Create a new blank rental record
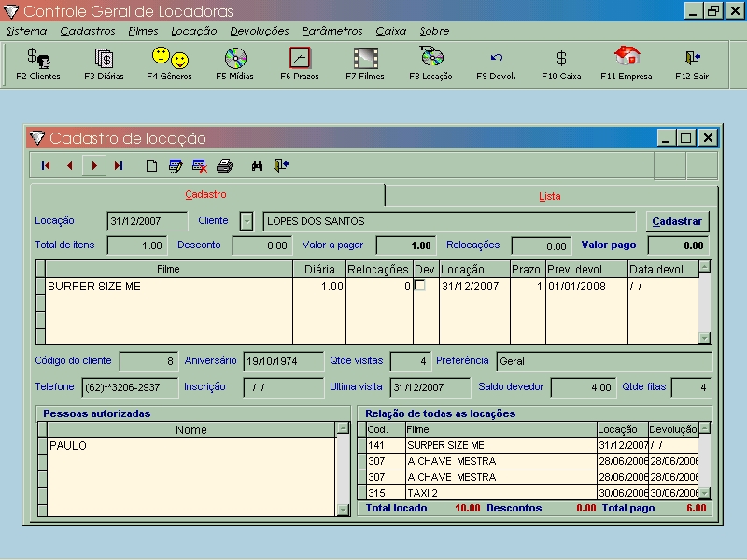Screen dimensions: 747x560 coord(151,166)
